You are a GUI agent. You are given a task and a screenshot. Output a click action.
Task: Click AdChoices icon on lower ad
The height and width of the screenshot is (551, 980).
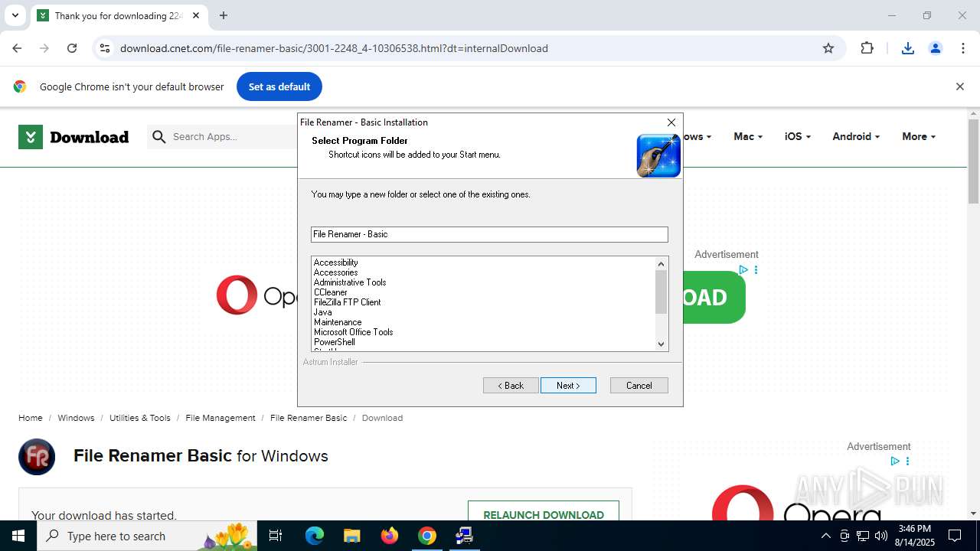click(x=894, y=461)
